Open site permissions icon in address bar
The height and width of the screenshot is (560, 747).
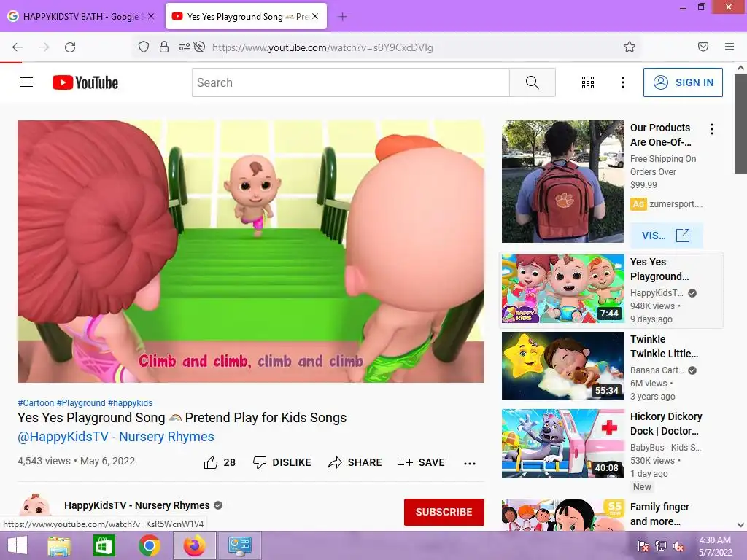coord(184,47)
